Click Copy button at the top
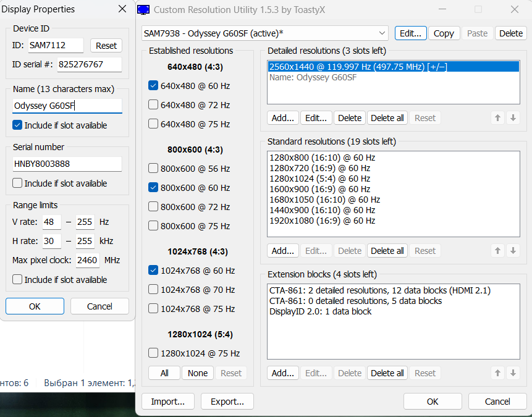The height and width of the screenshot is (417, 532). [444, 33]
